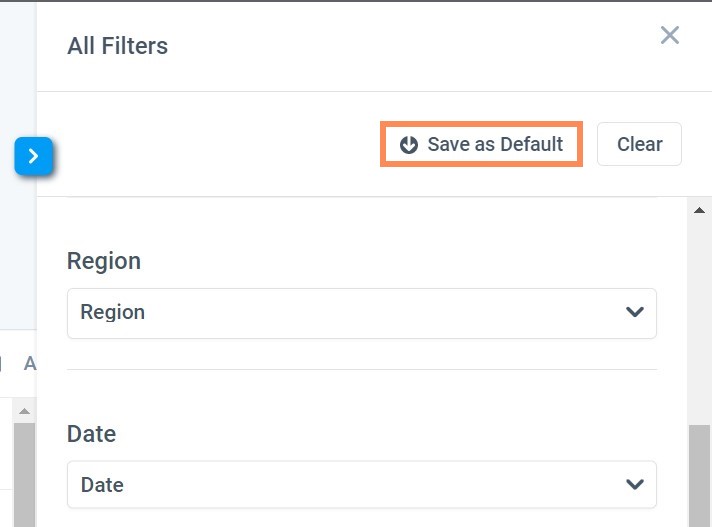
Task: Open the Region dropdown field
Action: [362, 313]
